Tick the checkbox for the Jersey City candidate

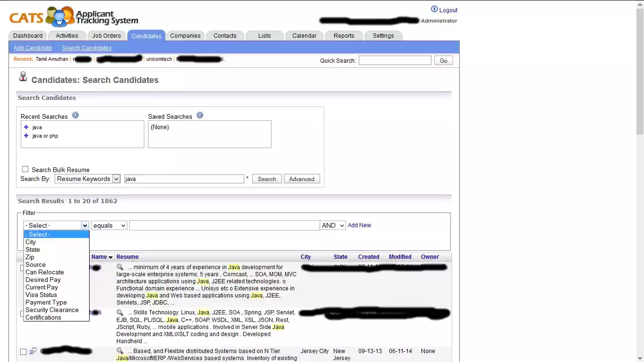click(x=23, y=352)
